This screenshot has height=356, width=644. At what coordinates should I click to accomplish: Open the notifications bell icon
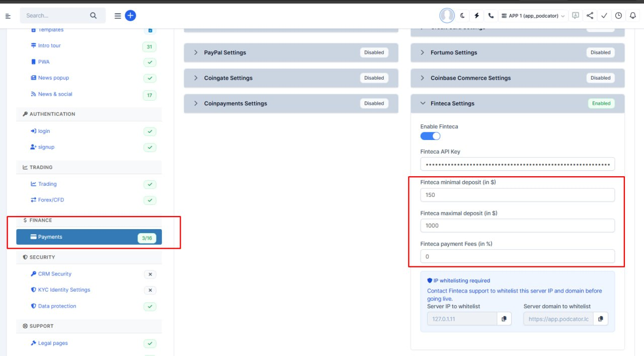pos(633,16)
